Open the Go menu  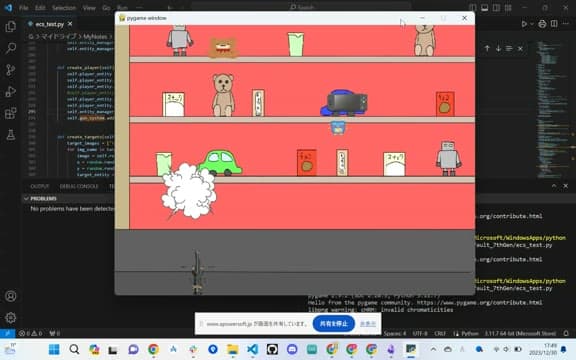[106, 8]
